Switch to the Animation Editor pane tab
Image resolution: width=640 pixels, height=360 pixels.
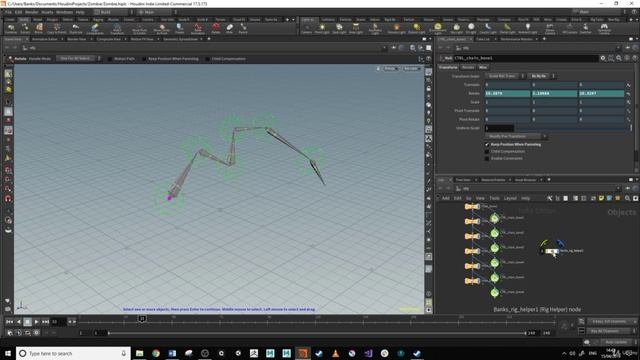tap(44, 39)
